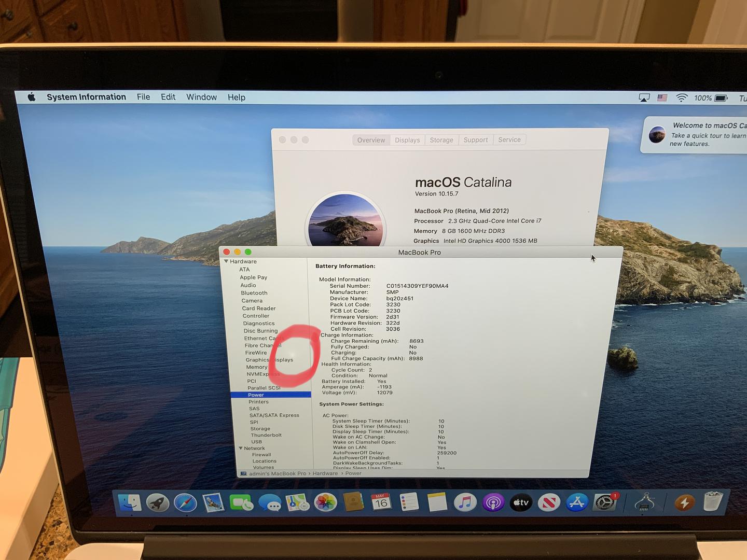This screenshot has height=560, width=747.
Task: Select Thunderbolt in the sidebar
Action: tap(266, 435)
